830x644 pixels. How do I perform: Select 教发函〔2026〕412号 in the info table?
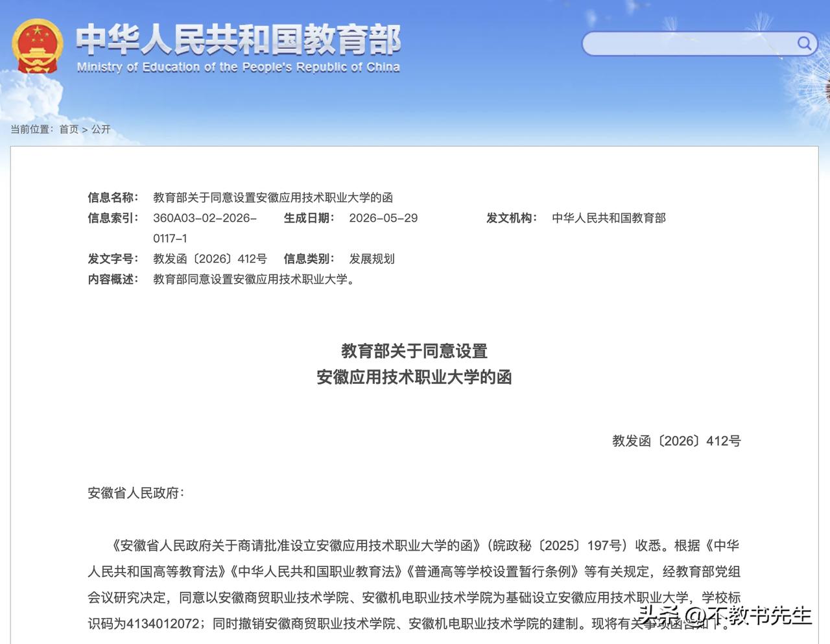click(210, 259)
